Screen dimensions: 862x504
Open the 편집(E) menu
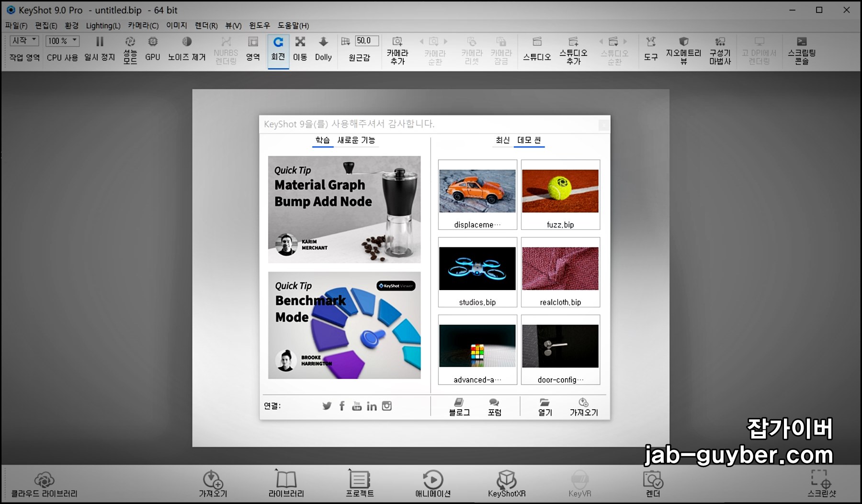pyautogui.click(x=46, y=25)
